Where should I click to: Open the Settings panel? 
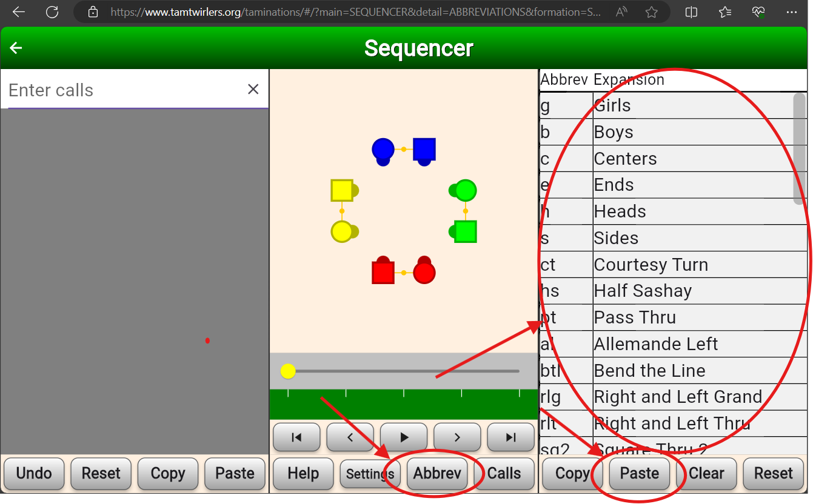coord(370,474)
